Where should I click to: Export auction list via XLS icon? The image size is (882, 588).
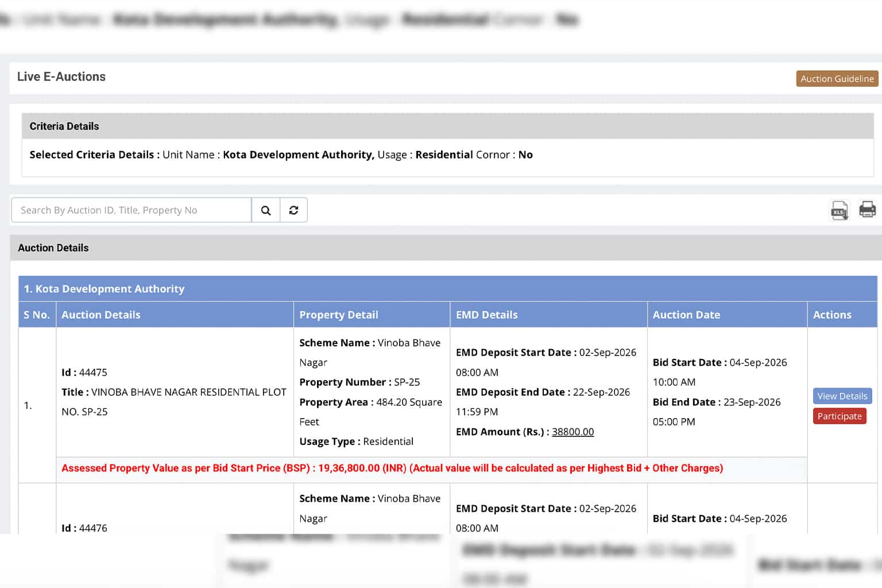[x=840, y=210]
